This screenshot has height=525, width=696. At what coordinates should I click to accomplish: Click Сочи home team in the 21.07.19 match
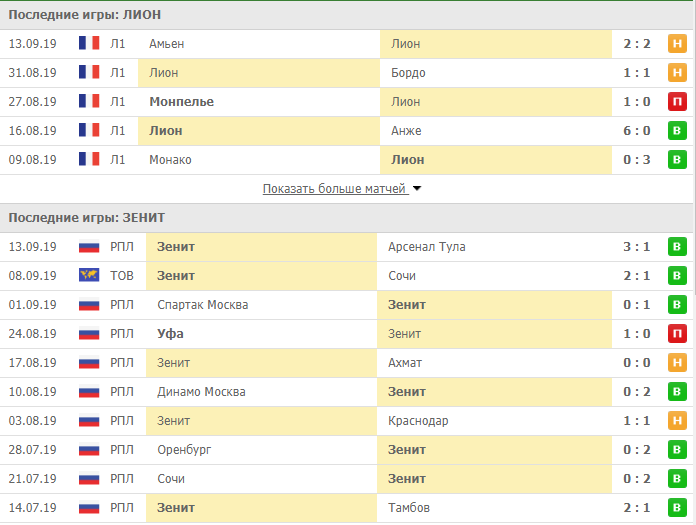coord(171,478)
